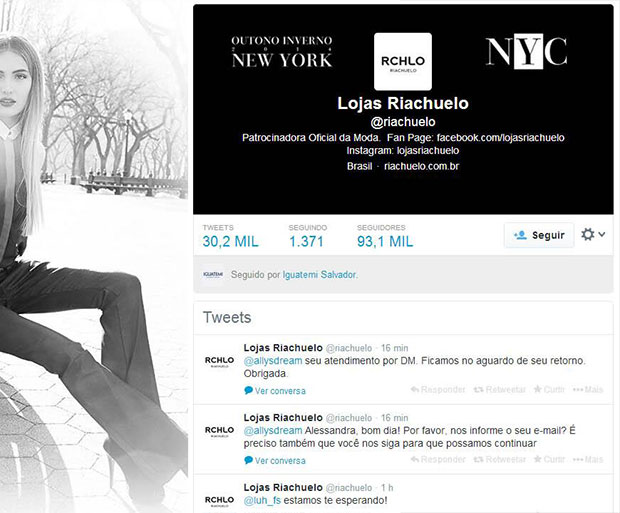
Task: Open Mais options on first tweet
Action: tap(588, 390)
